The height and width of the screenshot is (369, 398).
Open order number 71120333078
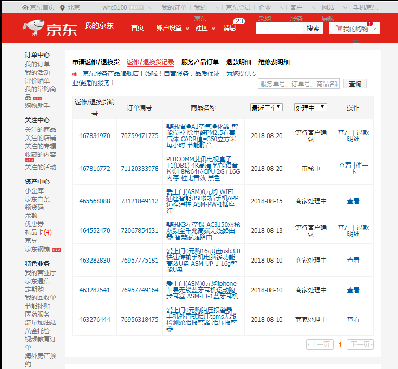(x=139, y=169)
